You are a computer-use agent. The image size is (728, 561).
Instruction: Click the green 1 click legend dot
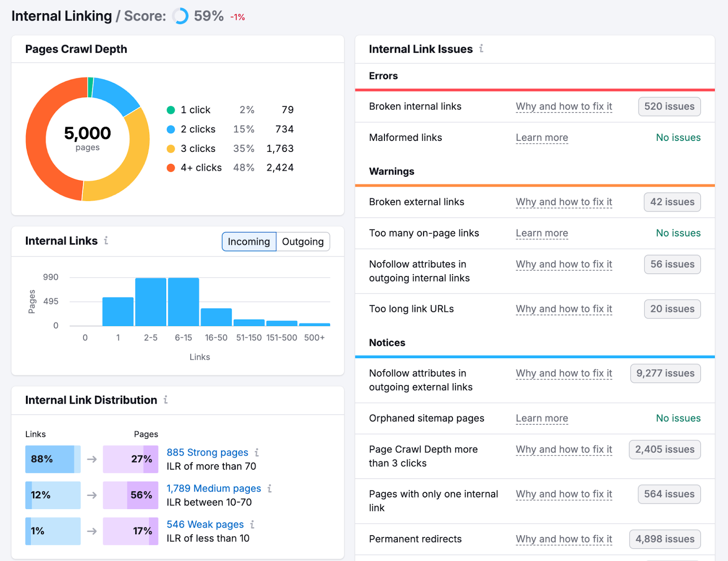(171, 110)
